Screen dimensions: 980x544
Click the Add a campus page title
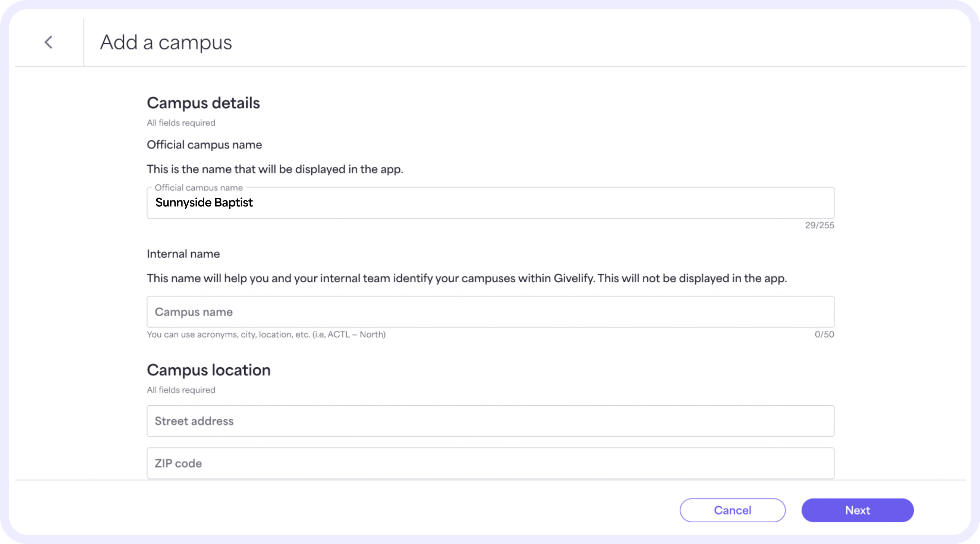166,42
